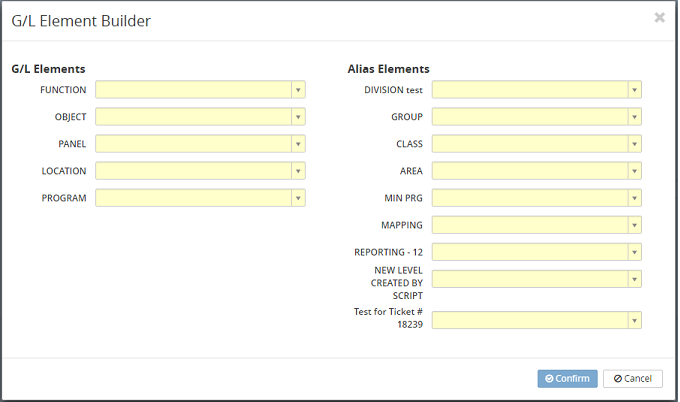The height and width of the screenshot is (402, 680).
Task: Expand the REPORTING - 12 dropdown arrow
Action: tap(634, 252)
